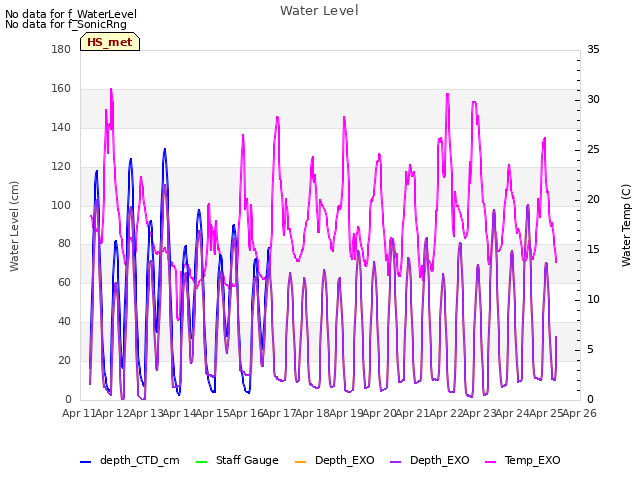Click the 30 right axis tick label
The image size is (640, 480).
593,100
